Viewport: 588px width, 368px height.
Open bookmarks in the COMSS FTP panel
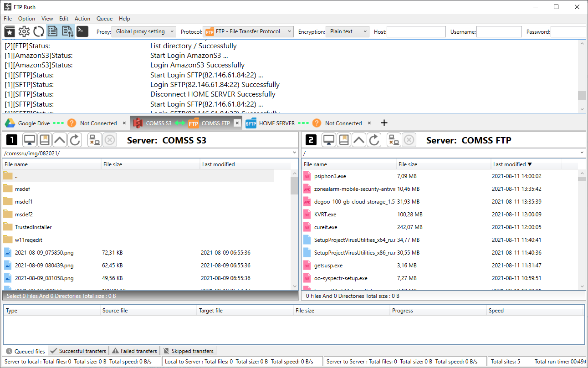point(344,140)
